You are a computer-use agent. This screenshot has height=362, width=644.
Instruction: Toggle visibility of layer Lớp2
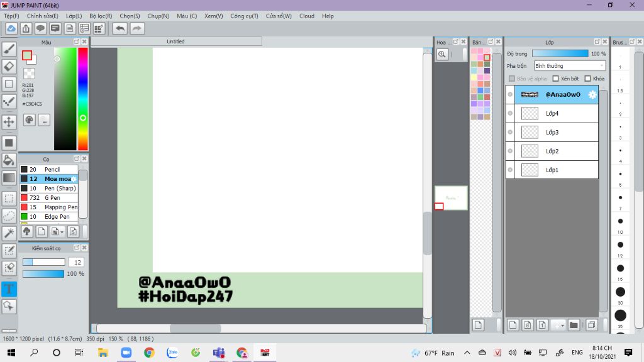click(510, 151)
